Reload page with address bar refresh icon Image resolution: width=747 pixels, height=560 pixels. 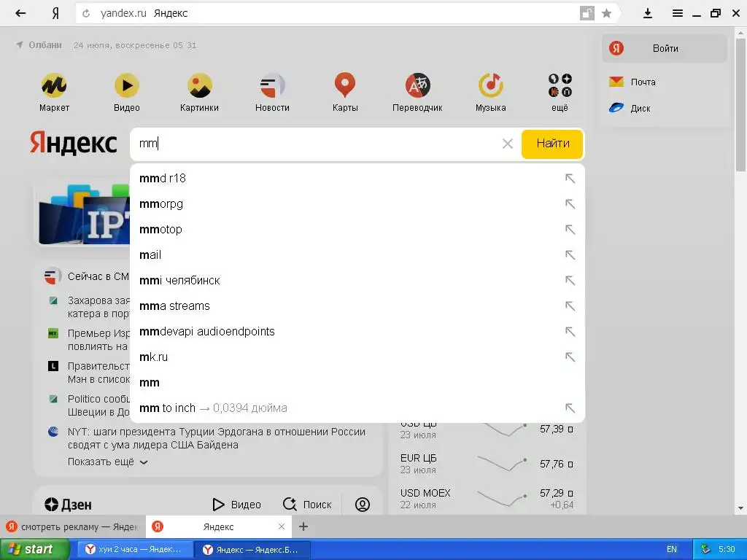86,13
